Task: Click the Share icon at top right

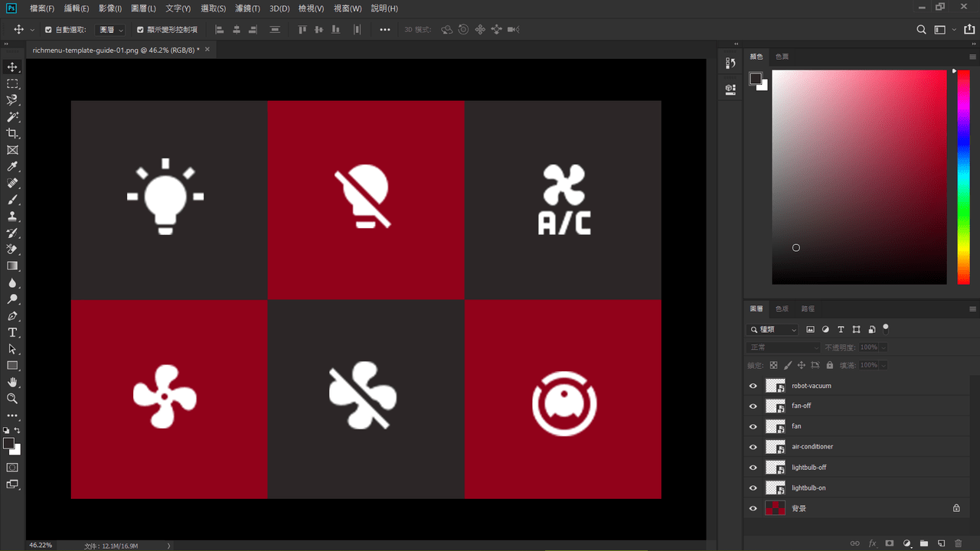Action: 969,30
